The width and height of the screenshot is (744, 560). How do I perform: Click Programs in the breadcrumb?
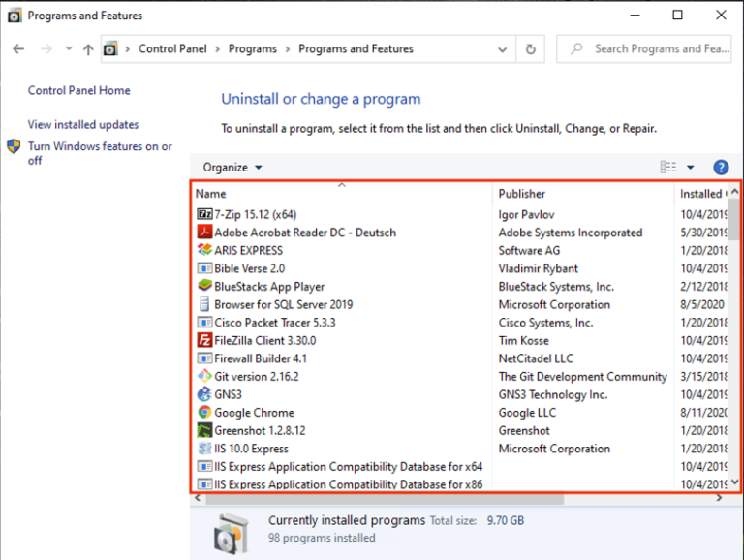tap(253, 48)
